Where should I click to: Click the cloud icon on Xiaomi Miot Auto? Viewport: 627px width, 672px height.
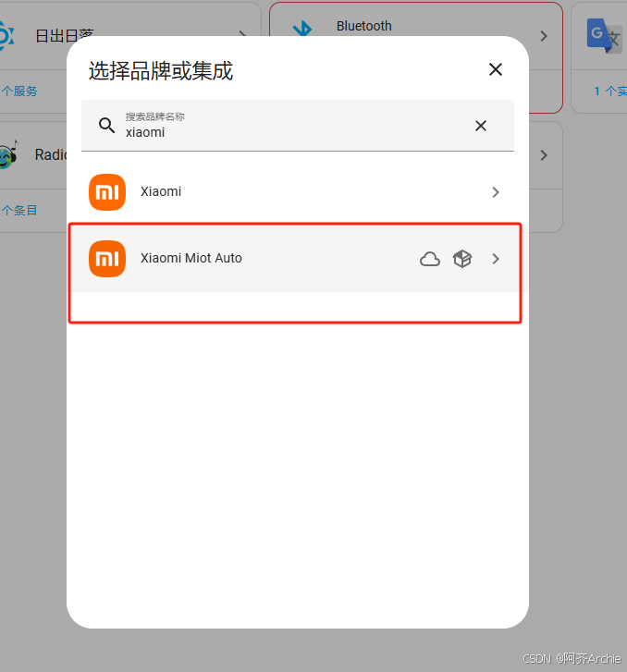[430, 259]
